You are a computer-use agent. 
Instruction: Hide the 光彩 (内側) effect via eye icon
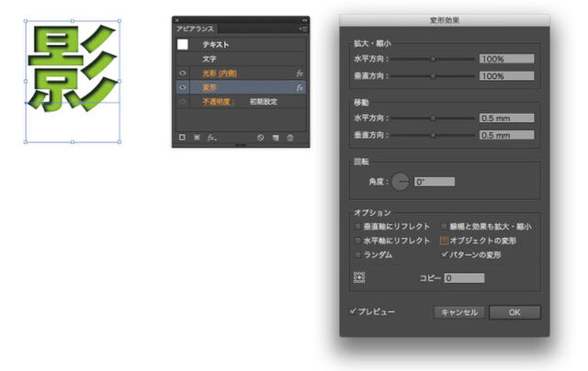[x=182, y=73]
